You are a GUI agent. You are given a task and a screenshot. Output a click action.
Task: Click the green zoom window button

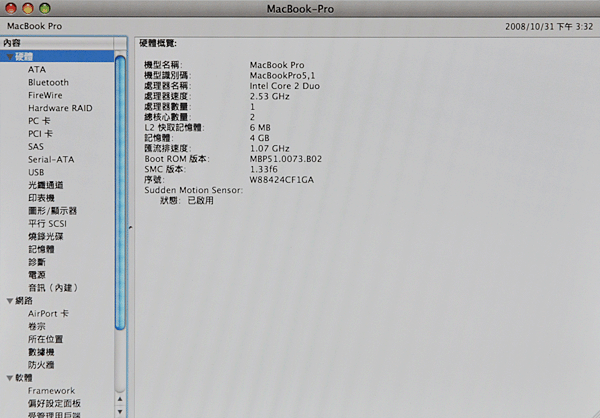point(45,8)
